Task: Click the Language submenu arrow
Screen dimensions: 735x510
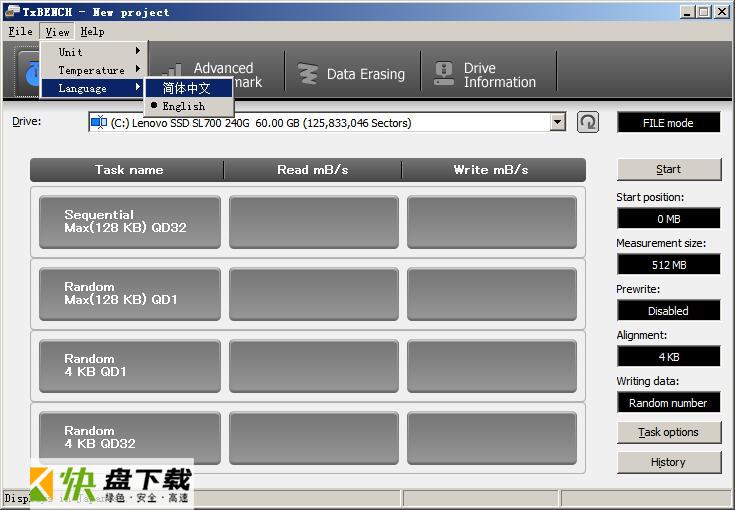Action: click(138, 87)
